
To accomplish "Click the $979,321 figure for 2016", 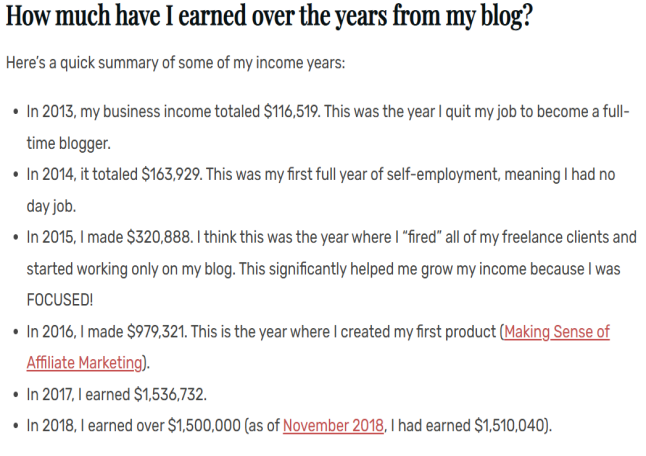I will [x=157, y=332].
